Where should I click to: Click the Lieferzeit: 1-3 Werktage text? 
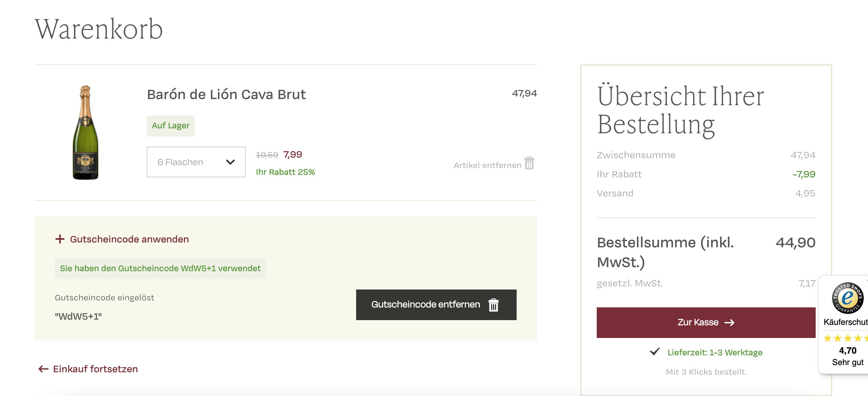tap(715, 352)
